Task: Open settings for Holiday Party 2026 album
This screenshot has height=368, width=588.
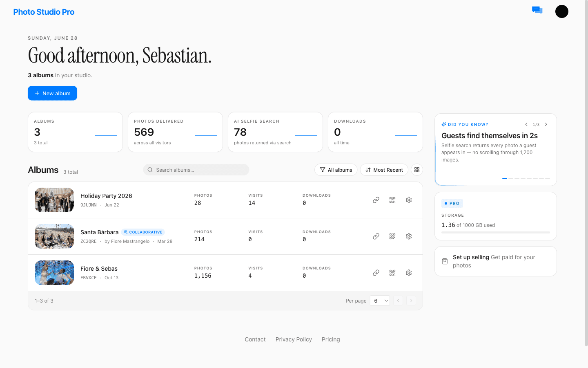Action: tap(409, 200)
